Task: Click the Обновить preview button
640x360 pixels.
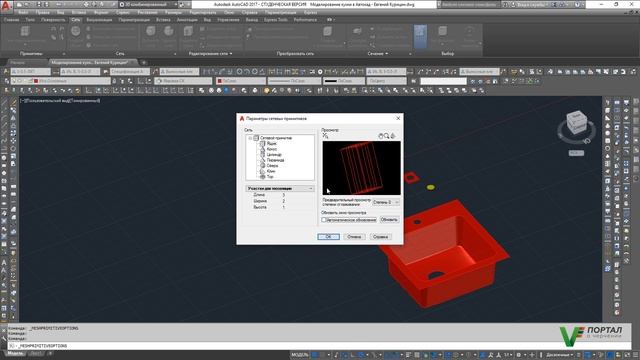Action: point(389,220)
